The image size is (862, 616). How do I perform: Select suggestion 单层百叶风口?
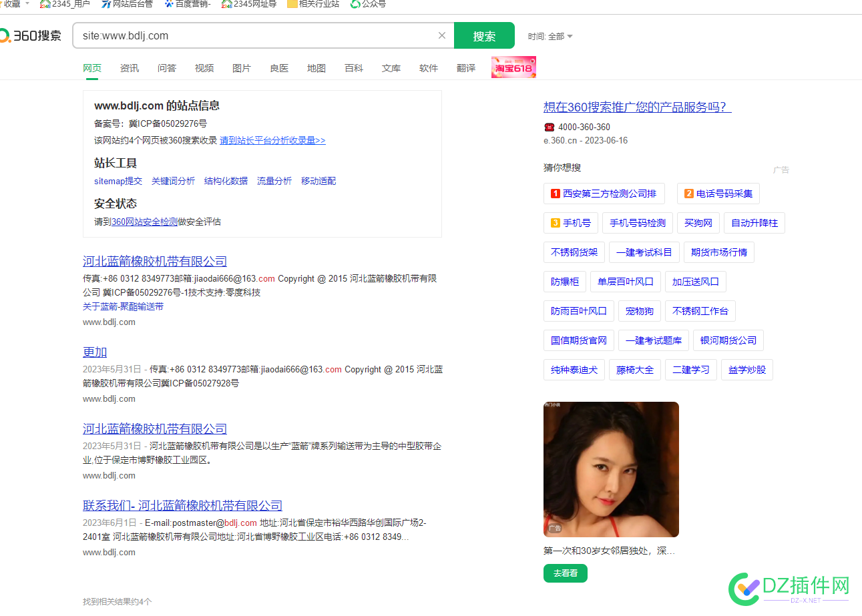(x=626, y=282)
